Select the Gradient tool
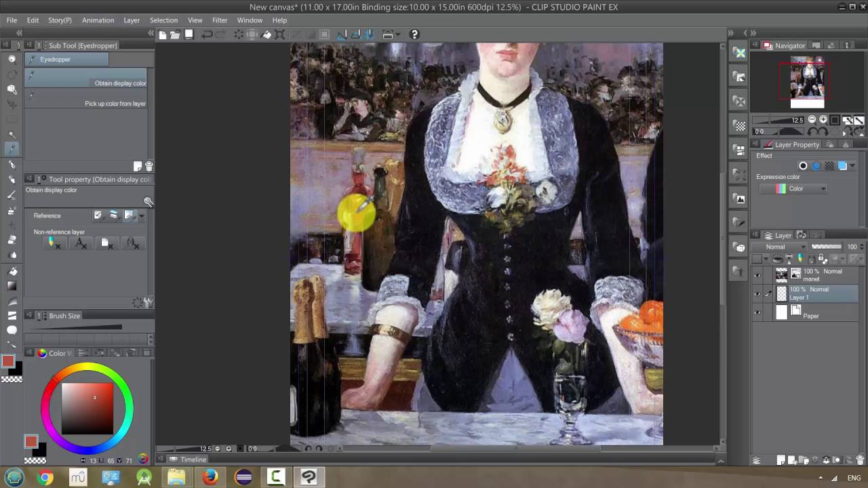The height and width of the screenshot is (488, 868). point(12,285)
